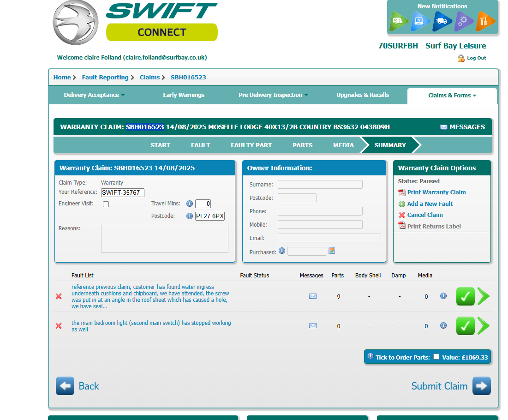The height and width of the screenshot is (420, 508).
Task: Click Add a New Fault link
Action: point(430,204)
